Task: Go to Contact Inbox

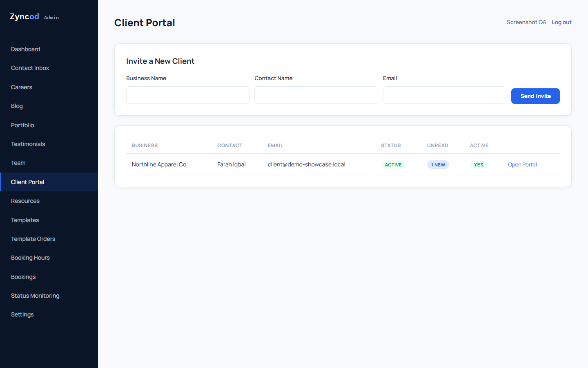Action: pos(49,68)
